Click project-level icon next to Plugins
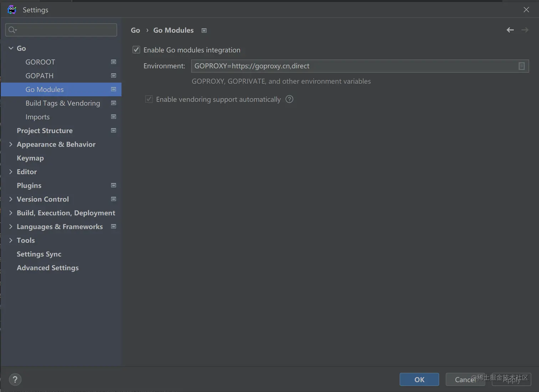Viewport: 539px width, 392px height. tap(113, 185)
